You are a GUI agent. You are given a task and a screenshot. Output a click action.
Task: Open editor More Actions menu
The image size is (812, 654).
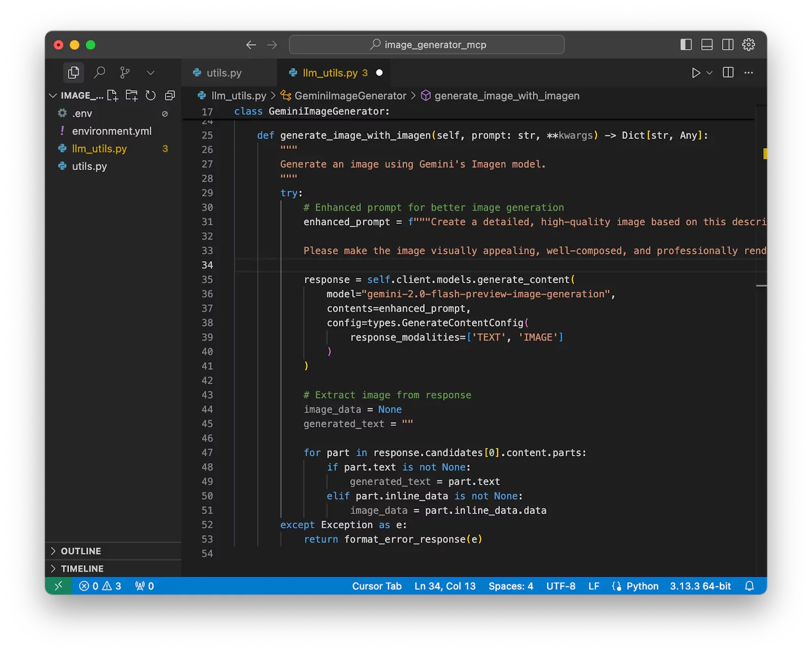749,73
